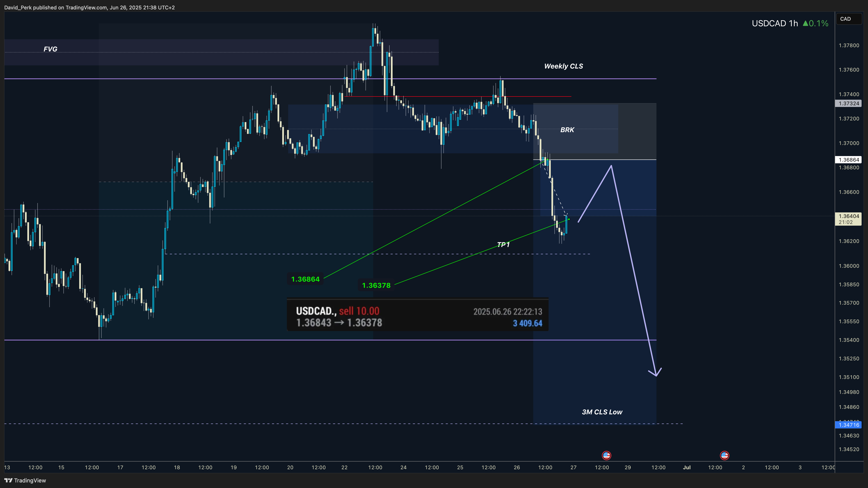
Task: Click the 1.37800 price scale value
Action: 849,45
